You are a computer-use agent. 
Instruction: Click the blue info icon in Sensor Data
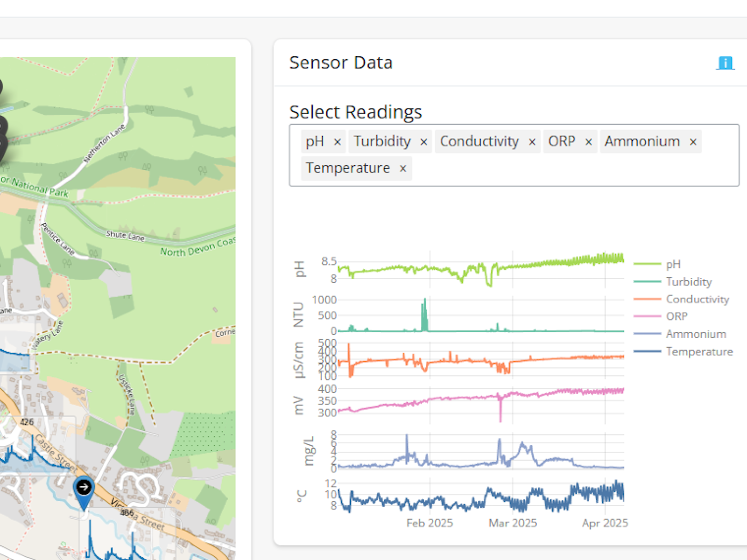click(x=725, y=63)
